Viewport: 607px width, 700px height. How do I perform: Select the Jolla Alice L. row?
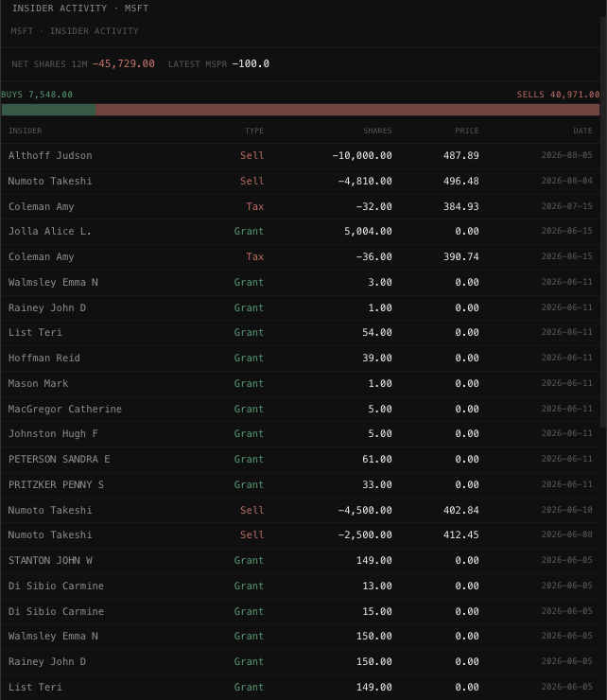(301, 231)
